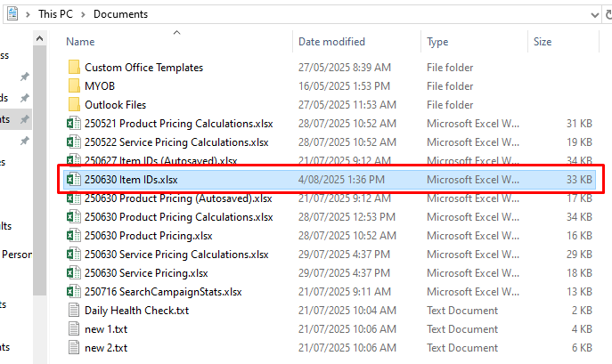
Task: Sort files by Date modified column header
Action: (331, 42)
